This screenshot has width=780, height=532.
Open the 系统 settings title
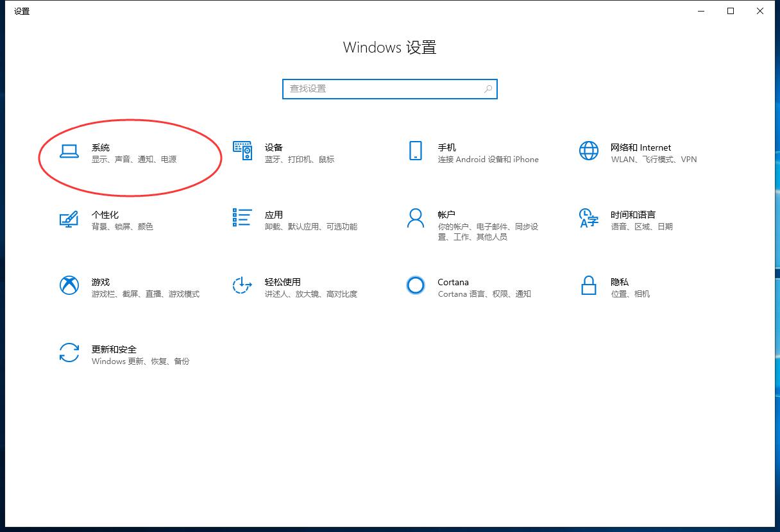pos(101,147)
